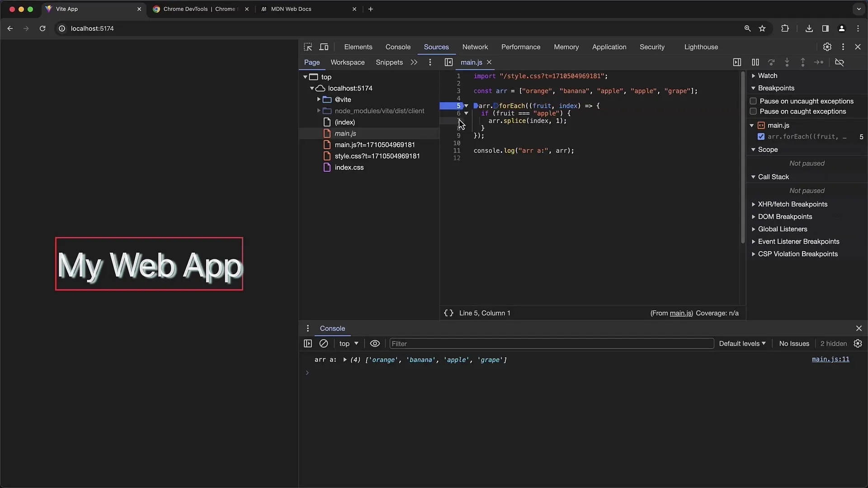Image resolution: width=868 pixels, height=488 pixels.
Task: Switch to the MDN Web Docs browser tab
Action: pos(309,9)
